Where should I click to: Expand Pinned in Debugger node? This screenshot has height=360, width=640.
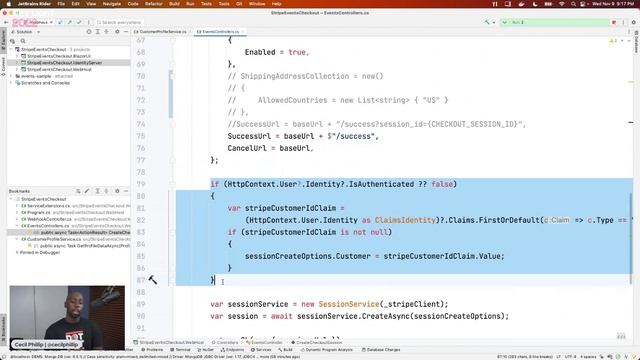coord(17,252)
